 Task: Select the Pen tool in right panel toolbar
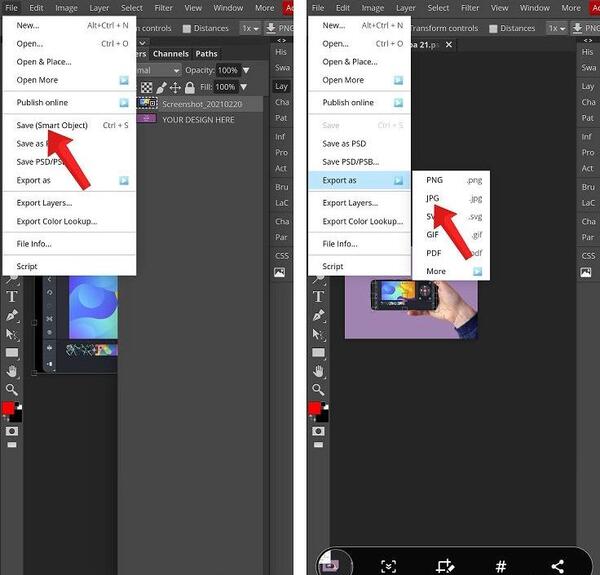tap(318, 315)
